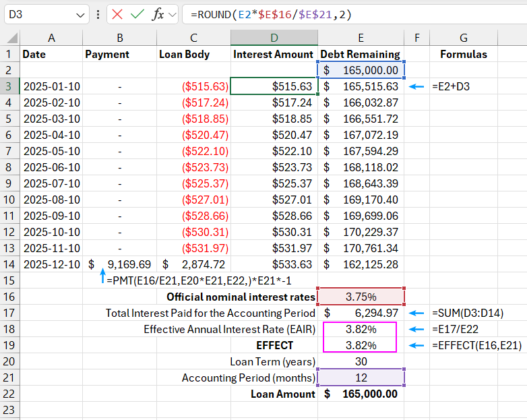Select row 1 header

click(9, 54)
